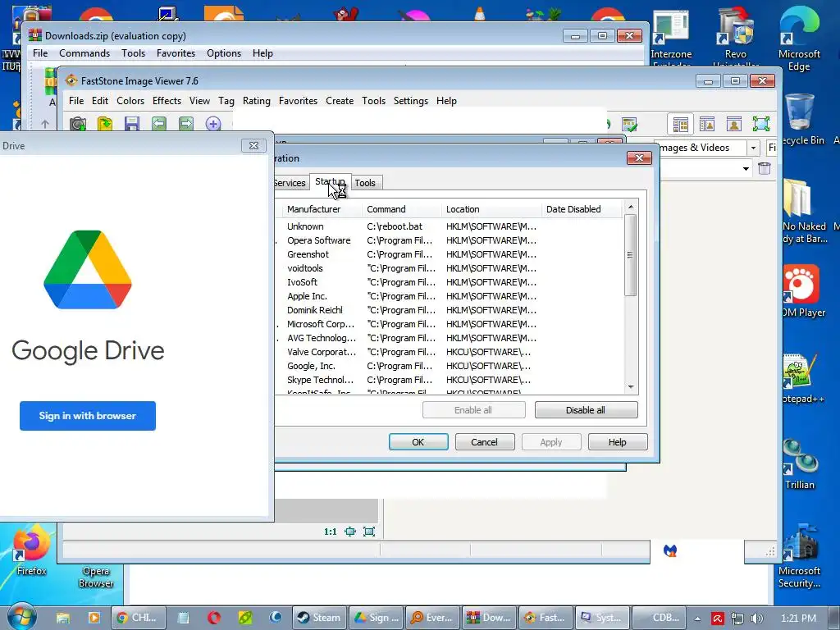Click the Location column header
The width and height of the screenshot is (840, 630).
point(492,209)
